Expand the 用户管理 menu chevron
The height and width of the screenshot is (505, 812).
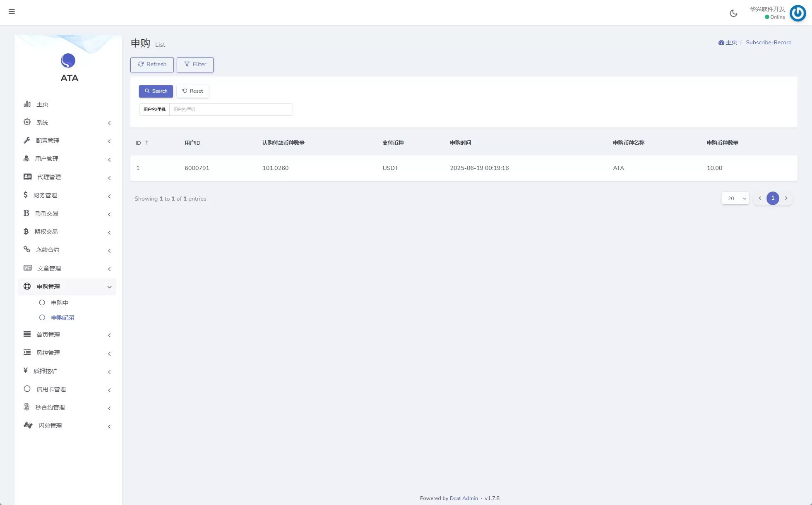click(x=109, y=160)
